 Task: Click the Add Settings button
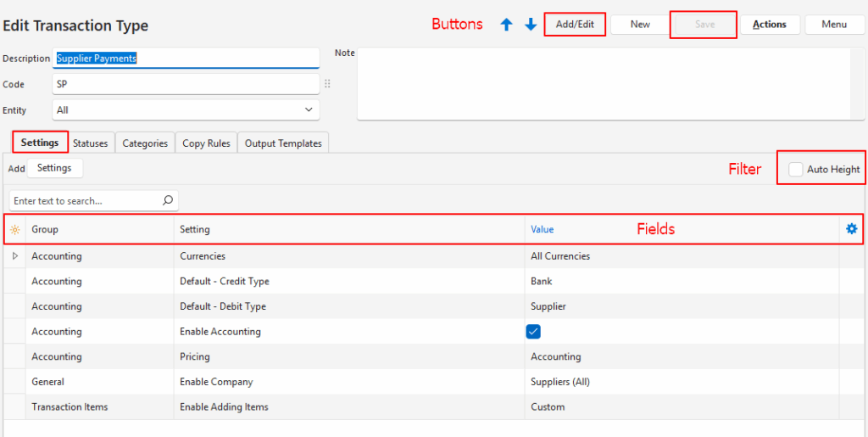54,168
